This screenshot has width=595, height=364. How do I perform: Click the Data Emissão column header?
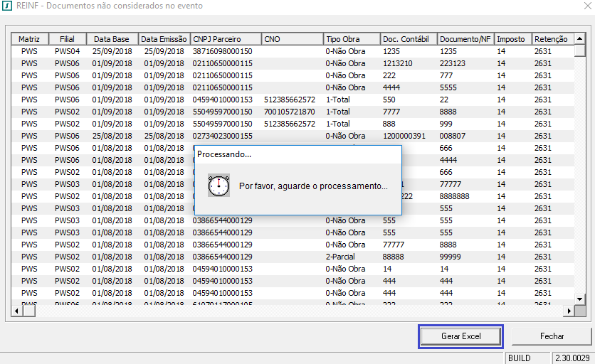[164, 39]
